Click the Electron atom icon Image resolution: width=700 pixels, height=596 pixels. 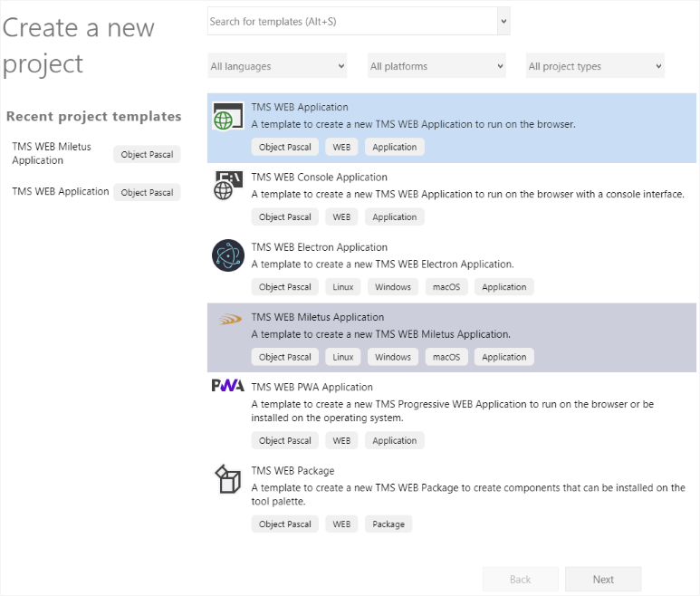click(x=228, y=255)
